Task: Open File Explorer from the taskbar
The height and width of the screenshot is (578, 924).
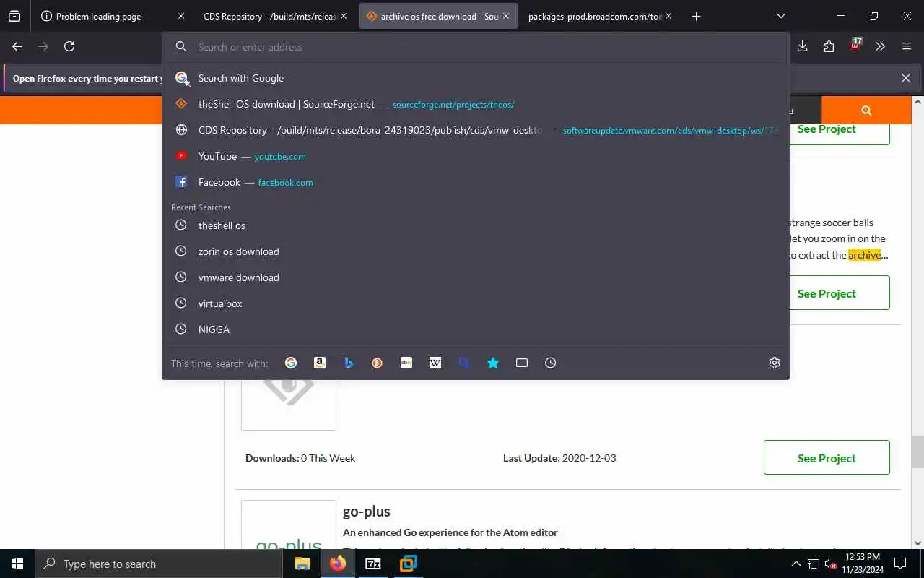Action: [302, 564]
